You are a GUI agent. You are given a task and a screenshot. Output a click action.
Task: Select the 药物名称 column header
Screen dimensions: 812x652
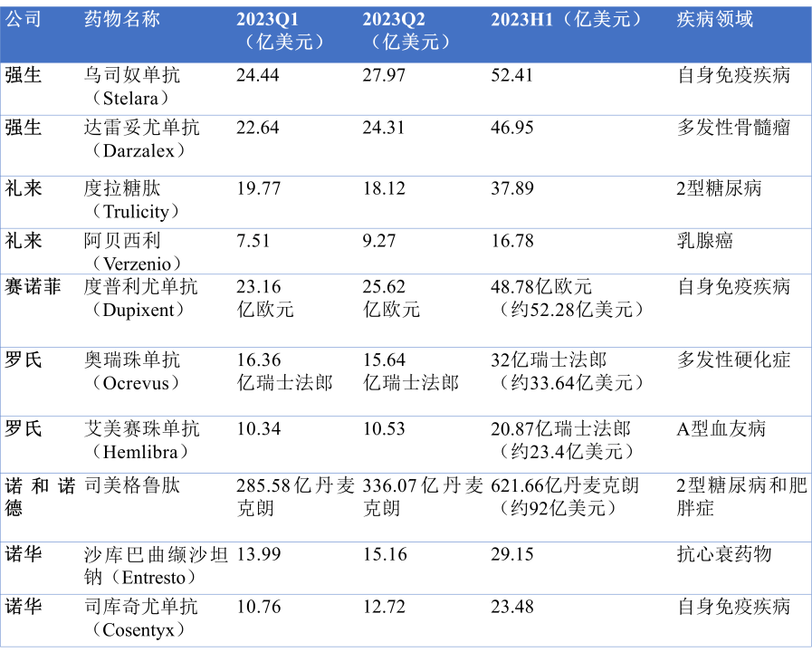point(122,20)
